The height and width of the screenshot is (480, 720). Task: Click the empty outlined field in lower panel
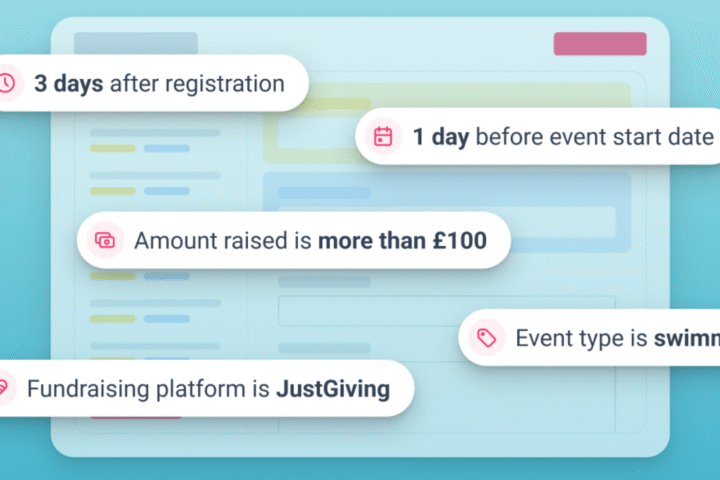click(x=445, y=311)
